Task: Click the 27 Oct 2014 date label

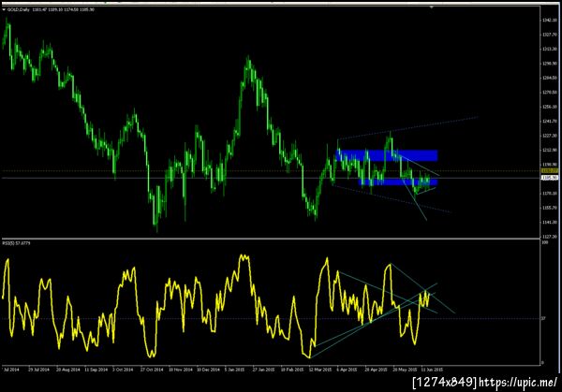Action: click(x=152, y=370)
